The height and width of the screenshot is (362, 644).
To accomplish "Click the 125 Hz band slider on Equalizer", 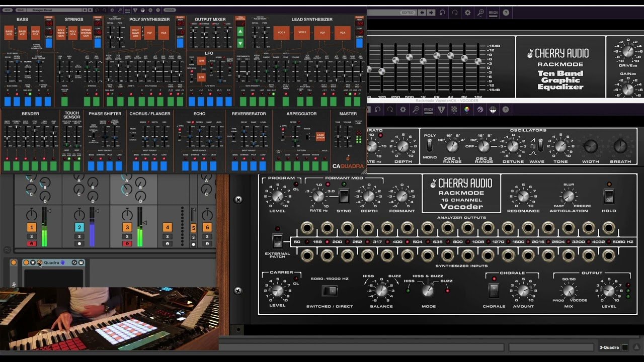I will (381, 71).
